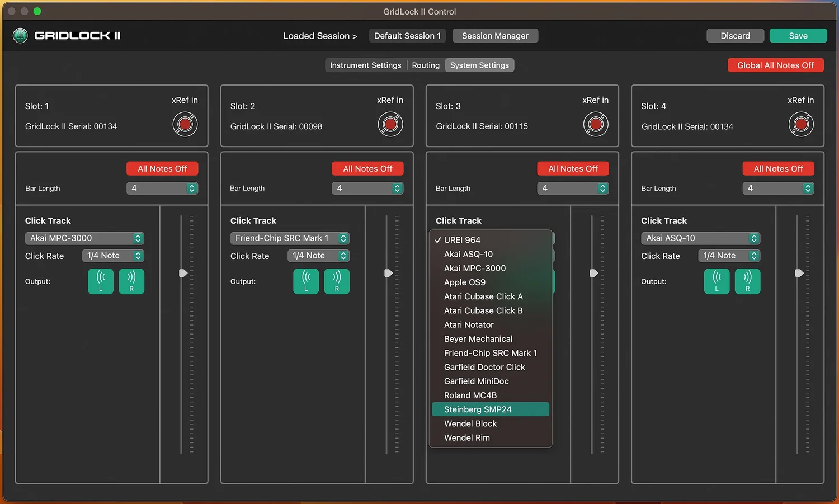Toggle the xRef in light for Slot 3

tap(596, 124)
